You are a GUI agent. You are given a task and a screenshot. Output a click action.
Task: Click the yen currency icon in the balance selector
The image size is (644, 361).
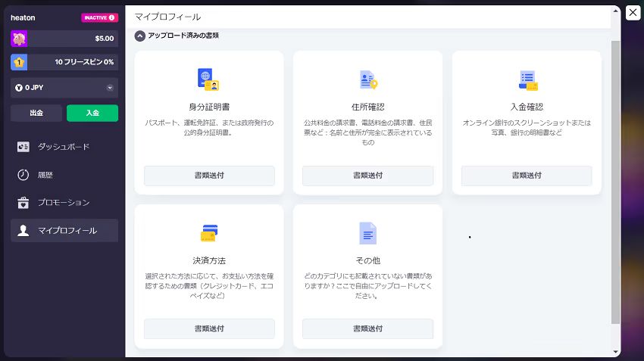coord(18,88)
